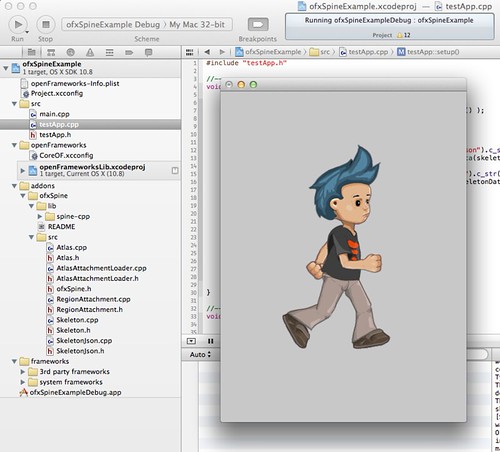The height and width of the screenshot is (452, 500).
Task: Expand the 3rd party frameworks folder
Action: click(x=23, y=372)
